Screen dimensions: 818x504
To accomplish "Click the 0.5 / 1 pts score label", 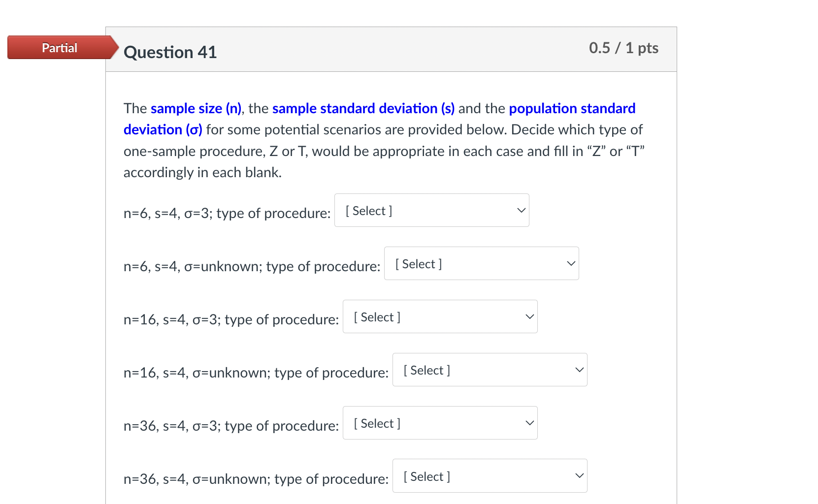I will (623, 48).
